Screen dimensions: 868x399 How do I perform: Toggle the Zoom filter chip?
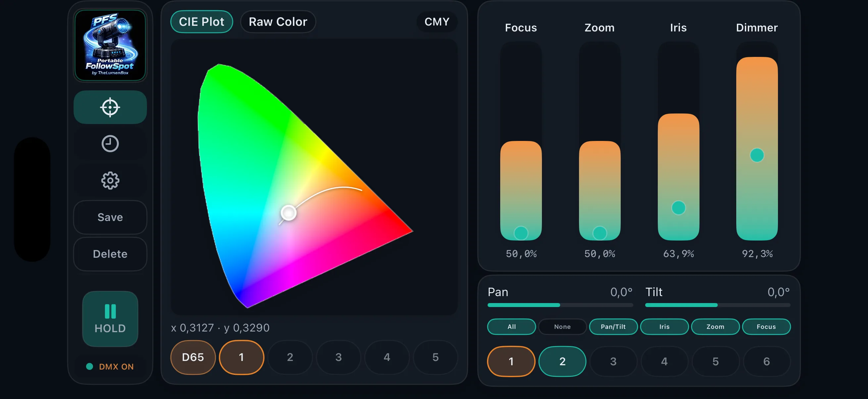click(x=715, y=326)
